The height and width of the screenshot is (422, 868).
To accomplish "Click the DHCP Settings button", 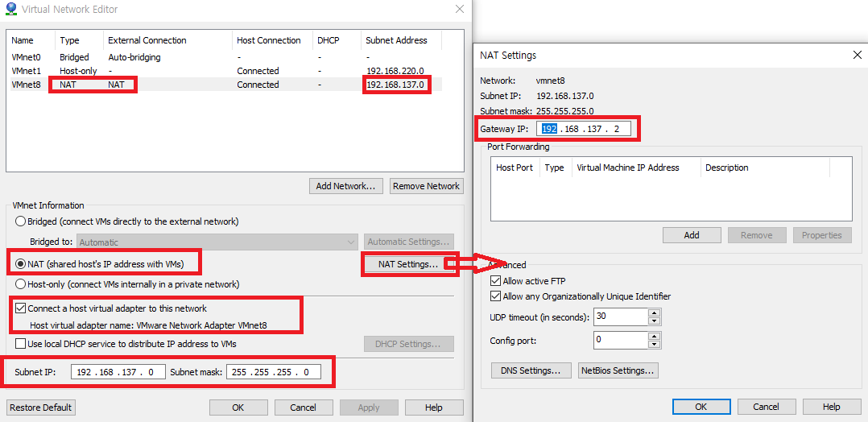I will point(408,344).
